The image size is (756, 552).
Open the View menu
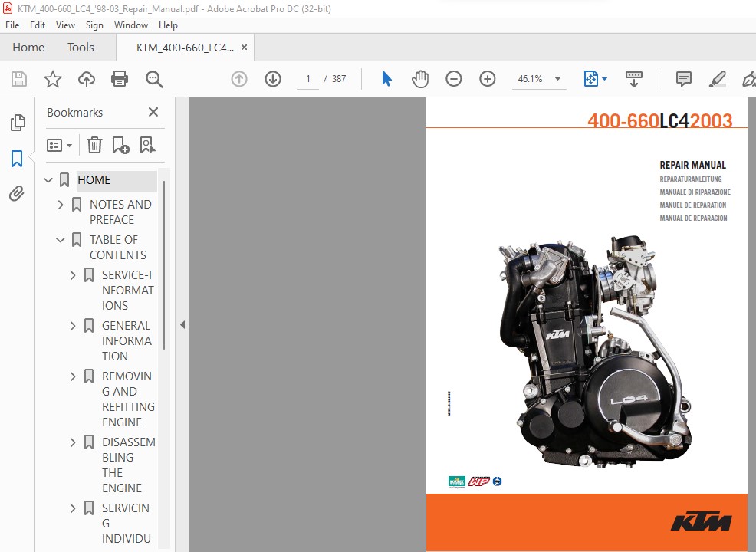tap(65, 25)
